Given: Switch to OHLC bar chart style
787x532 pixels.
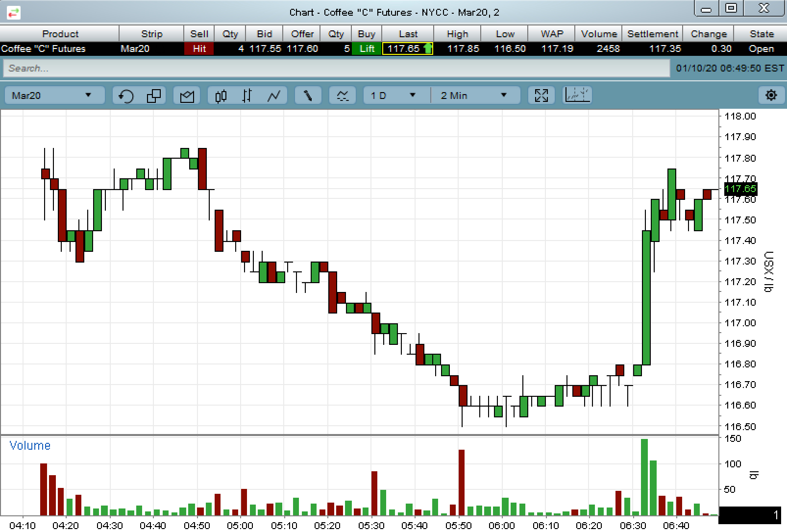Looking at the screenshot, I should point(247,96).
